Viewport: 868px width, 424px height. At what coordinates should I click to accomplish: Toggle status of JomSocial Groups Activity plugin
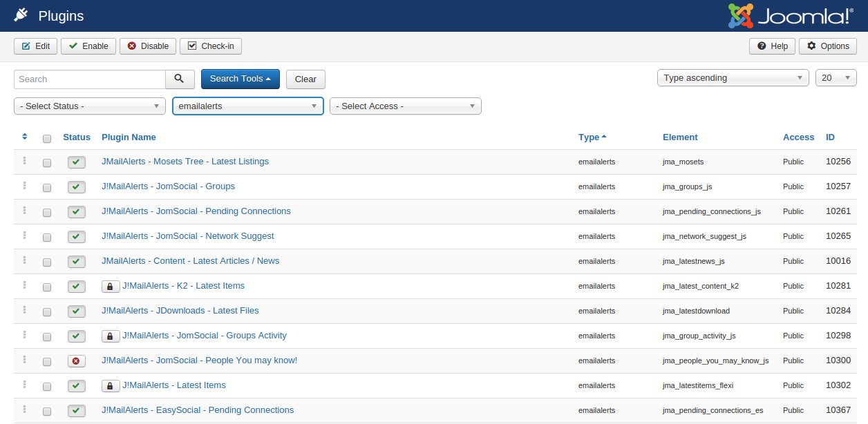click(x=77, y=336)
